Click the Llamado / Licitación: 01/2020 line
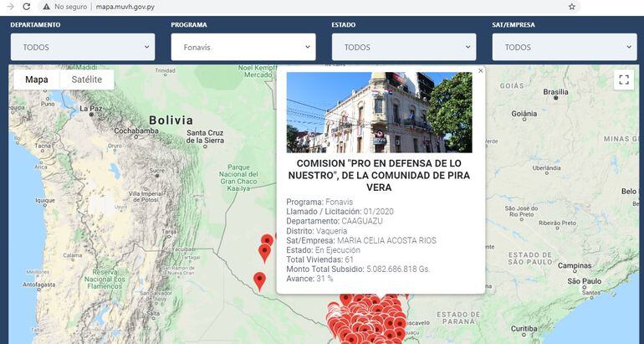The image size is (644, 344). point(340,212)
